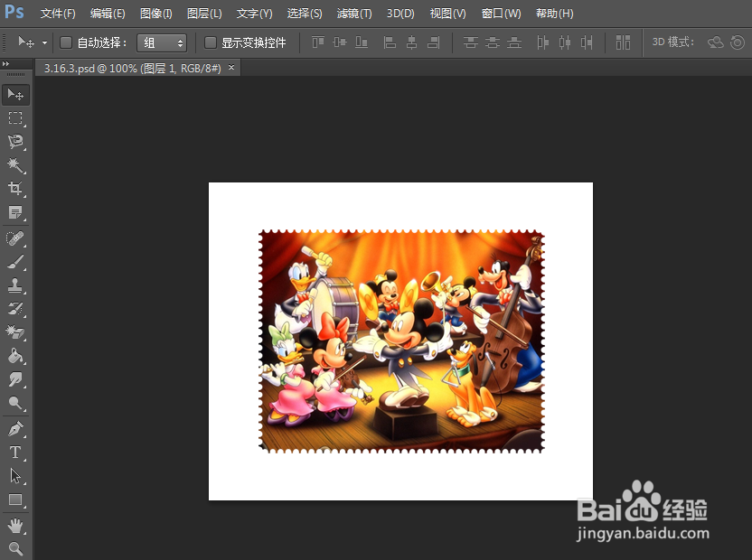Click Distribute top edges icon
This screenshot has height=560, width=752.
pyautogui.click(x=471, y=42)
